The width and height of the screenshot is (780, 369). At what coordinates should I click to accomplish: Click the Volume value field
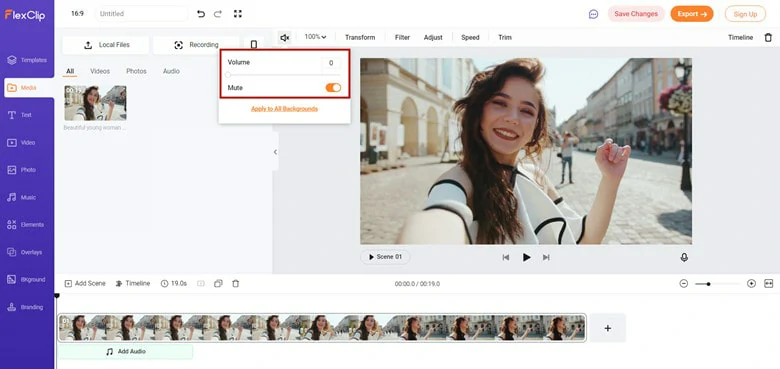coord(331,63)
